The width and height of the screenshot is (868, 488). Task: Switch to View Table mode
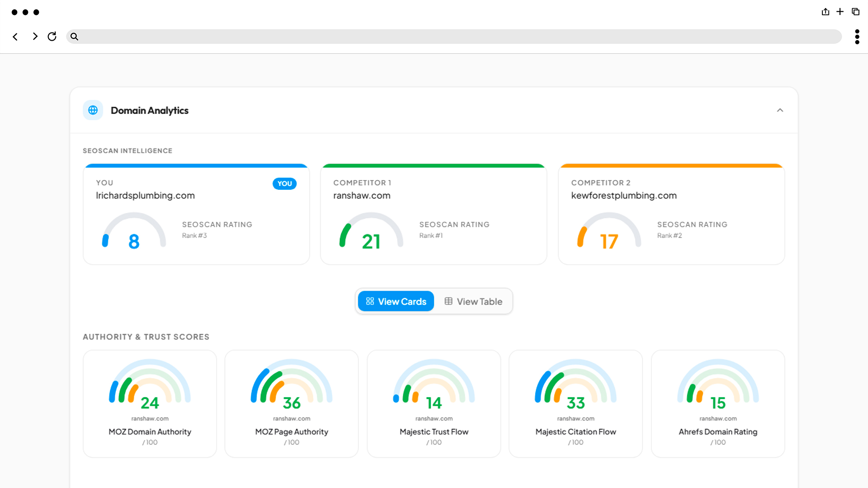tap(473, 301)
